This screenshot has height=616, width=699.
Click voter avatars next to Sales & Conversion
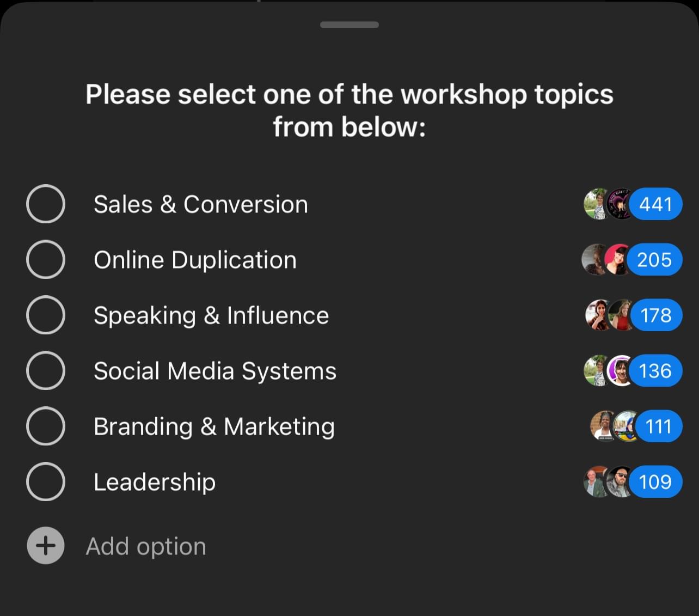pyautogui.click(x=607, y=204)
